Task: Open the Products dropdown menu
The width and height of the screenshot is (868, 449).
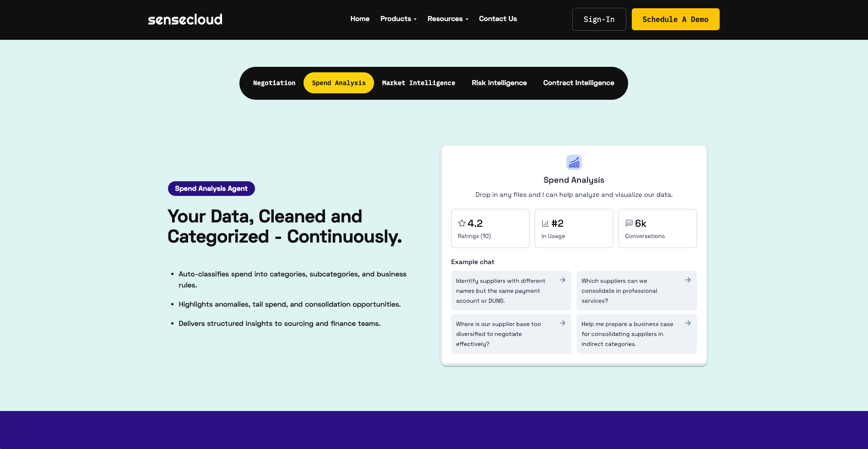Action: (398, 19)
